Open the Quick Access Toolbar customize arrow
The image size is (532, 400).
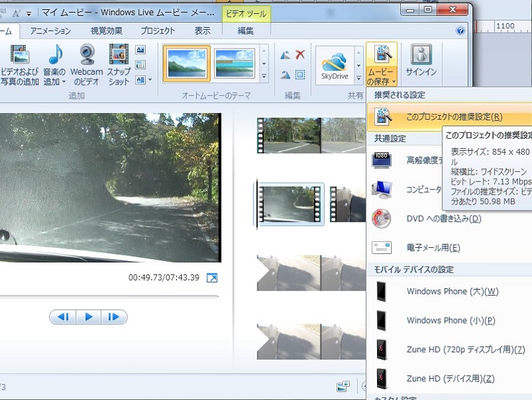click(x=29, y=13)
